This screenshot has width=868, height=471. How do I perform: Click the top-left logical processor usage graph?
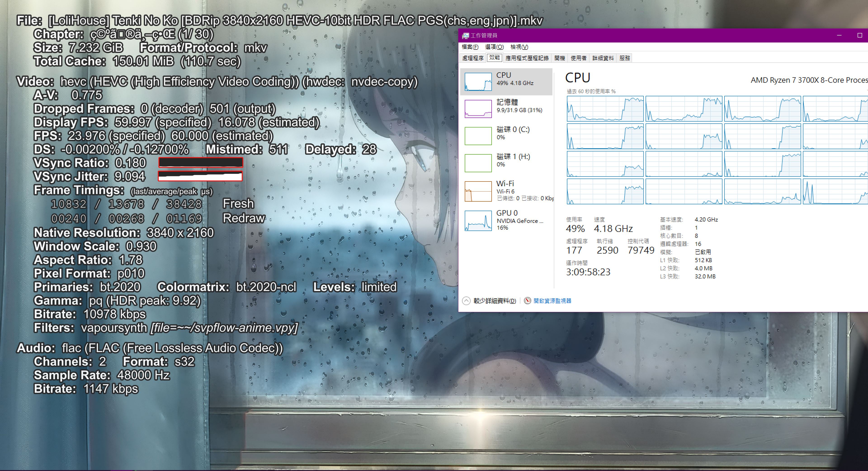(605, 108)
